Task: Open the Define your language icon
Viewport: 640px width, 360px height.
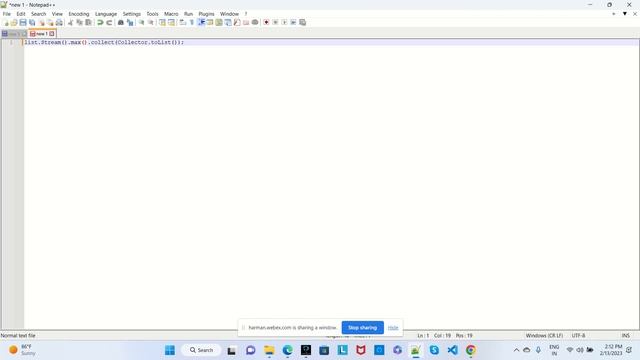Action: click(210, 22)
